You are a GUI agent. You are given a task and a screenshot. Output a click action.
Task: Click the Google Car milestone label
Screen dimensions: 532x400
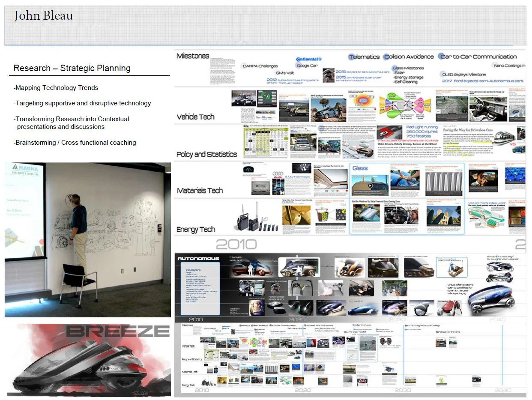coord(307,66)
